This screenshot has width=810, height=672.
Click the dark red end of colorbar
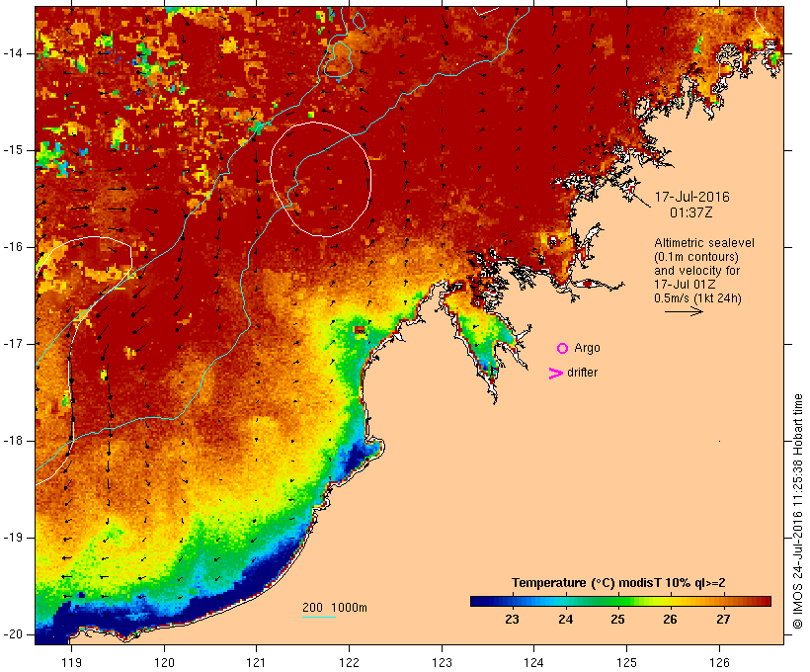[766, 601]
